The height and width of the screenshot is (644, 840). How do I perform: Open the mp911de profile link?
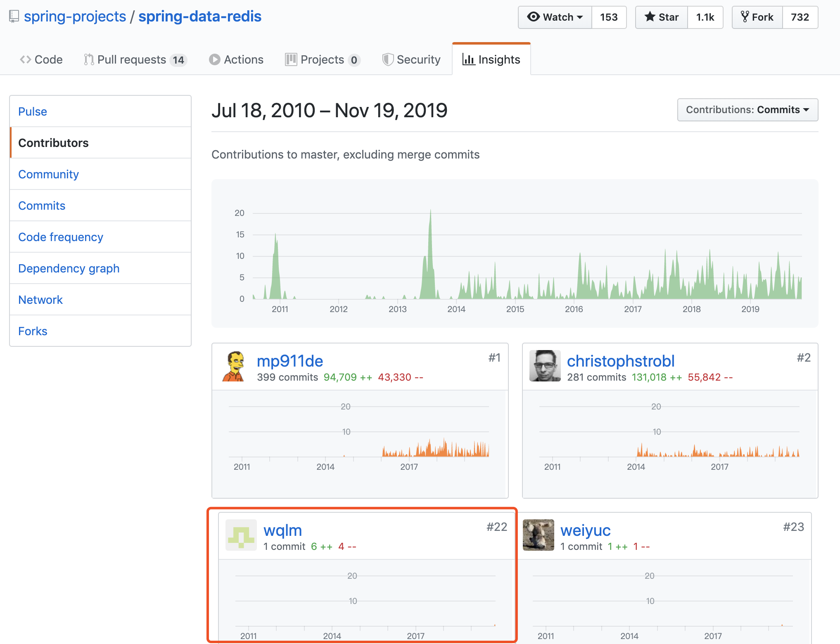tap(290, 361)
